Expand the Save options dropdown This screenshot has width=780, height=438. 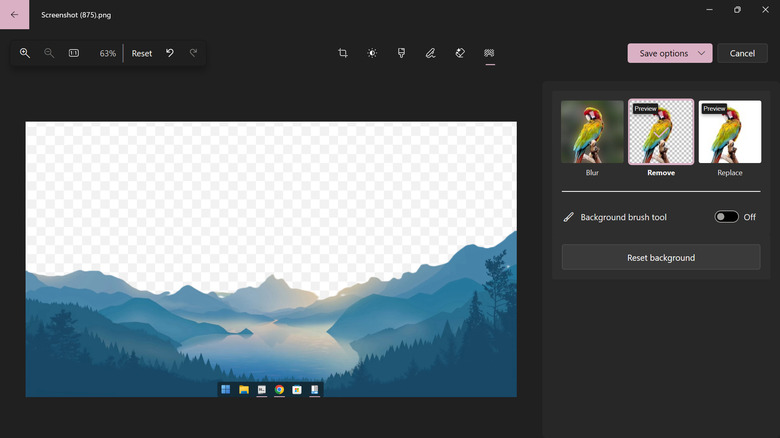tap(670, 53)
